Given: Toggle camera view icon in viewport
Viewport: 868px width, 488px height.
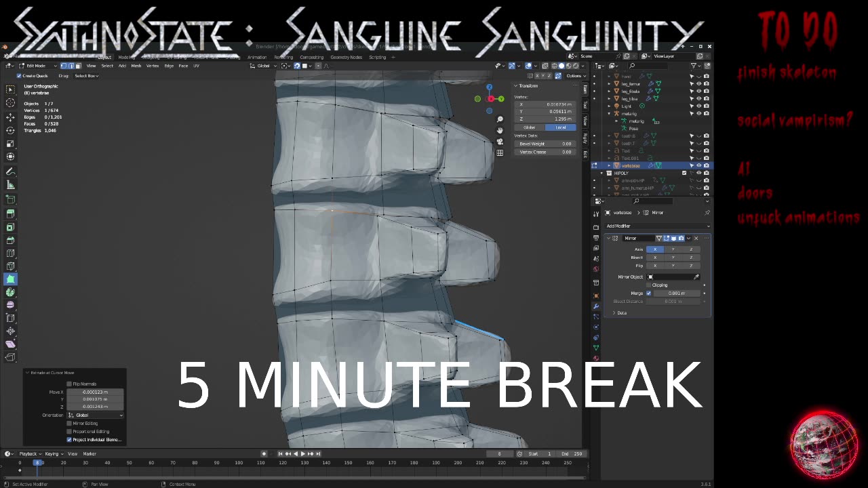Looking at the screenshot, I should point(500,142).
